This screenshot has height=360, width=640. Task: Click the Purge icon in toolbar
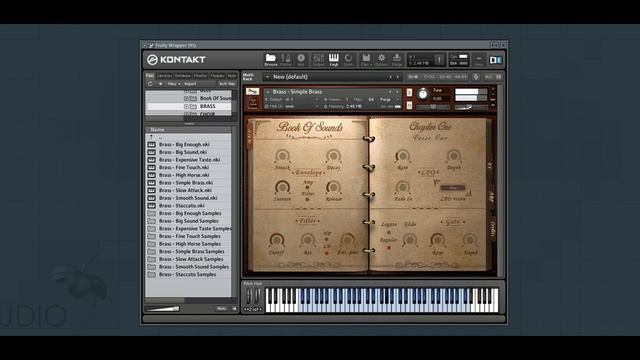397,60
